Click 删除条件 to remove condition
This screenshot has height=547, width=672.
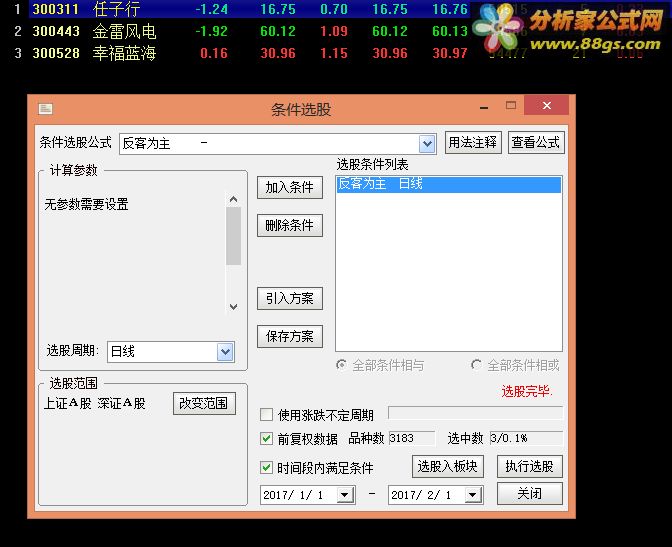click(290, 225)
